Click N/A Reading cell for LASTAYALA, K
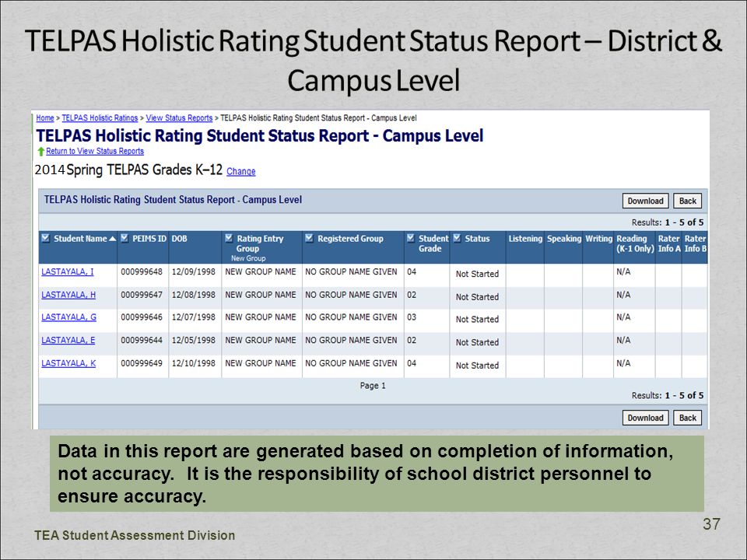The width and height of the screenshot is (747, 560). coord(623,363)
